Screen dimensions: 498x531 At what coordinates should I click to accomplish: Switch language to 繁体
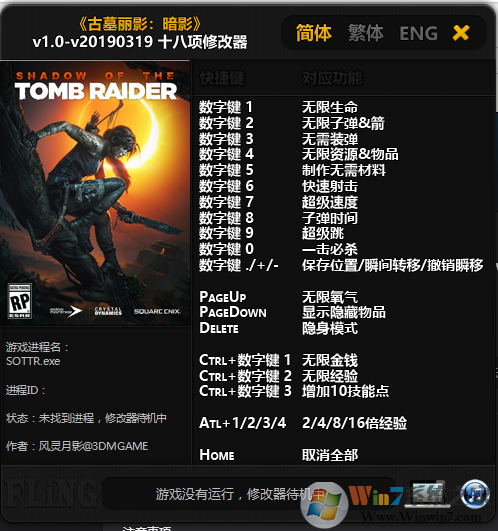[x=366, y=33]
